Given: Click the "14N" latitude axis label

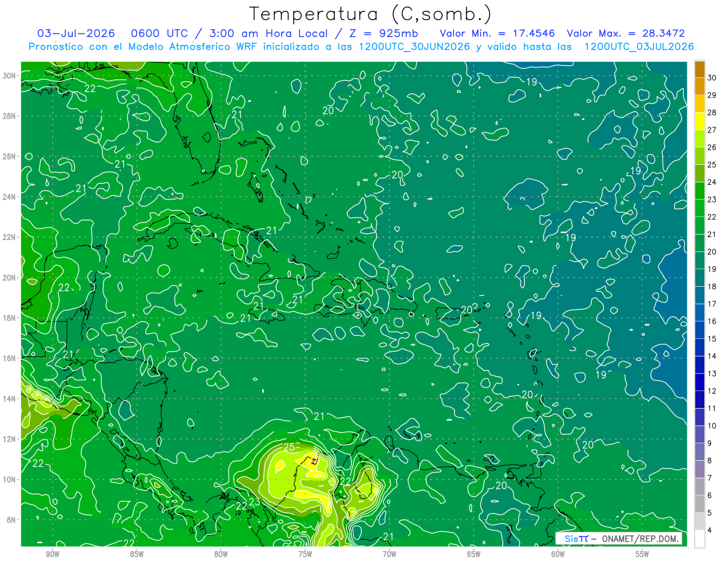Looking at the screenshot, I should click(10, 399).
